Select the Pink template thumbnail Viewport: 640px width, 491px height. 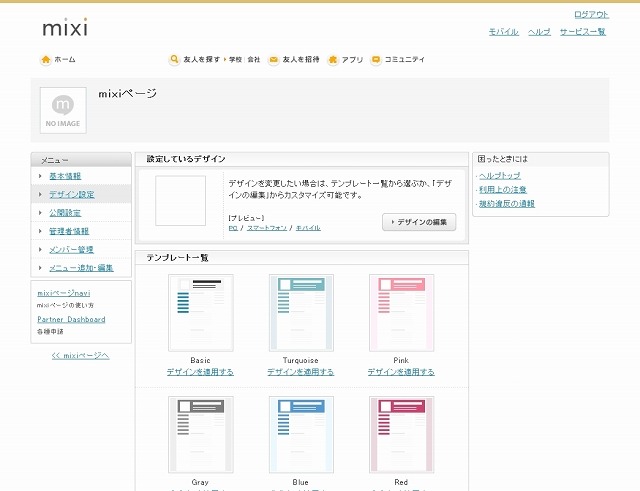(402, 313)
